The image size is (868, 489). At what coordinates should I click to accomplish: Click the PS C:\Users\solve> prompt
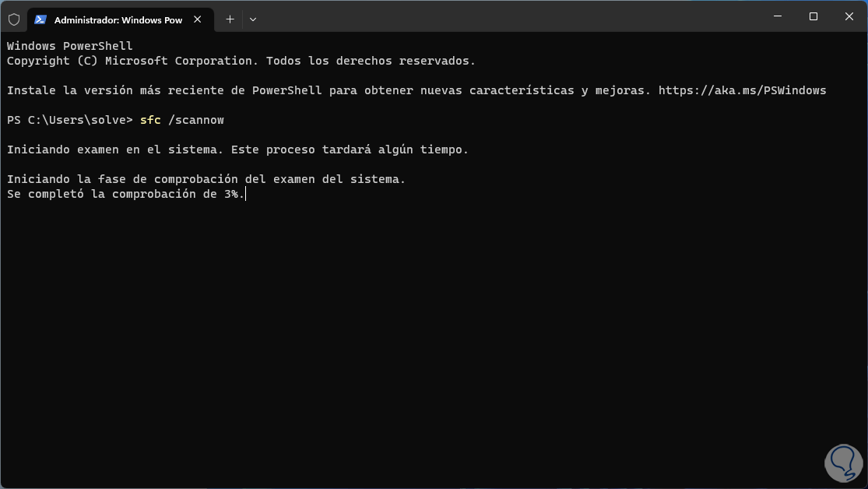click(x=70, y=120)
